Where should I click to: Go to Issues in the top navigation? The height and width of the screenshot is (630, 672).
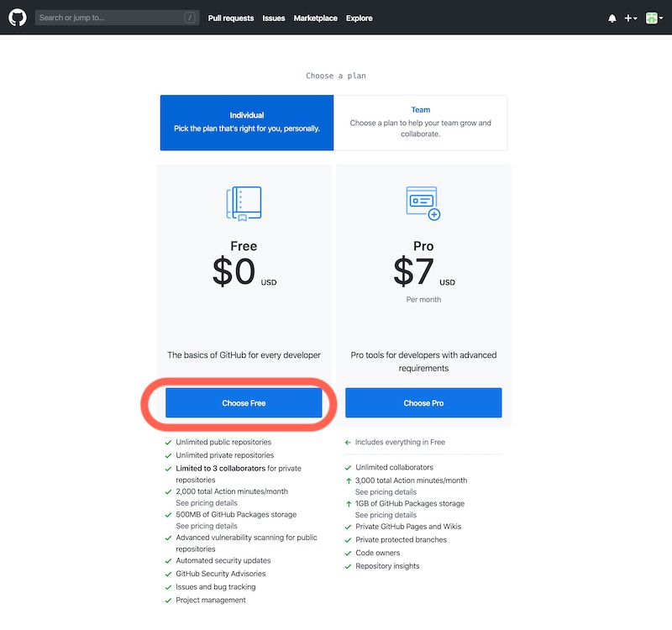tap(274, 18)
